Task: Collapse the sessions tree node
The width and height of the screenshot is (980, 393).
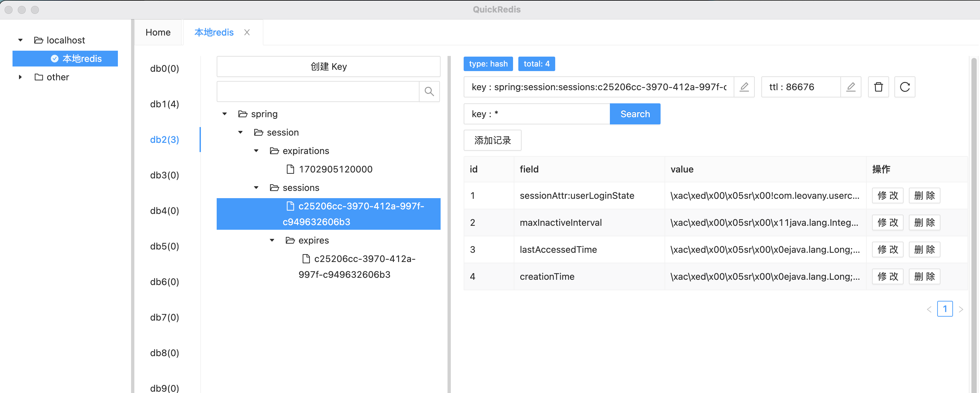Action: [257, 188]
